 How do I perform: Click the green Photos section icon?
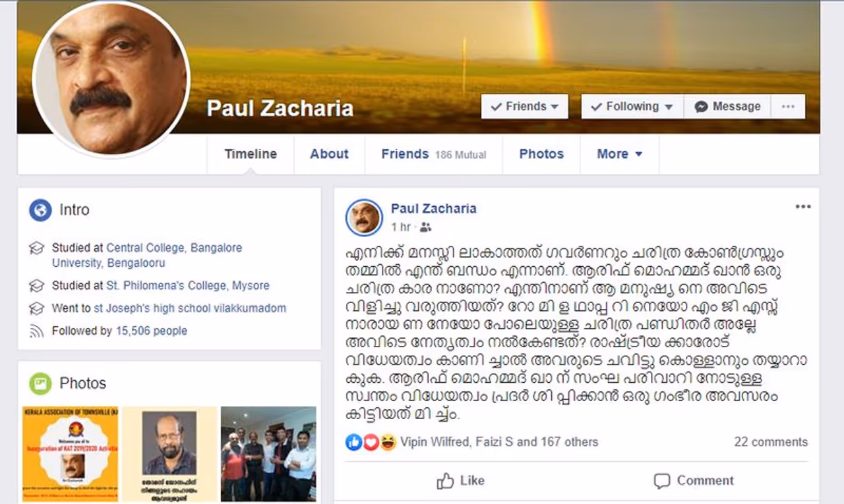point(40,383)
